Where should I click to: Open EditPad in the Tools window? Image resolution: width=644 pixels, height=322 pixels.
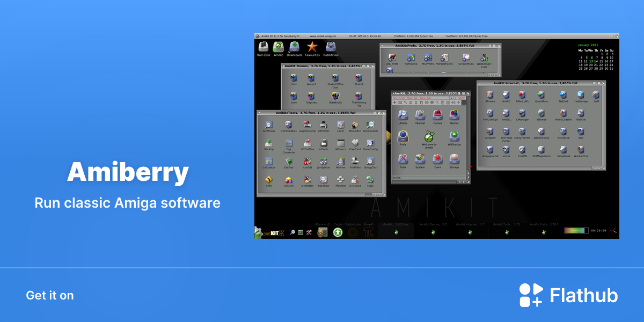289,162
